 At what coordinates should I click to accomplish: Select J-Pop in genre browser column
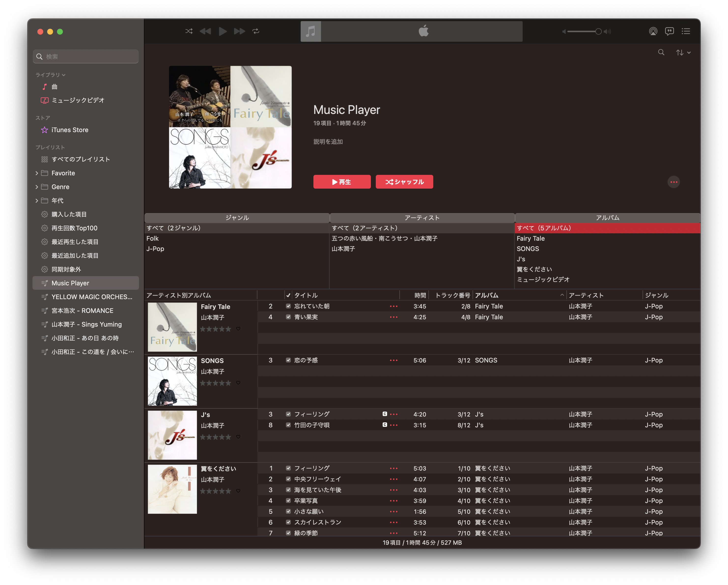155,249
